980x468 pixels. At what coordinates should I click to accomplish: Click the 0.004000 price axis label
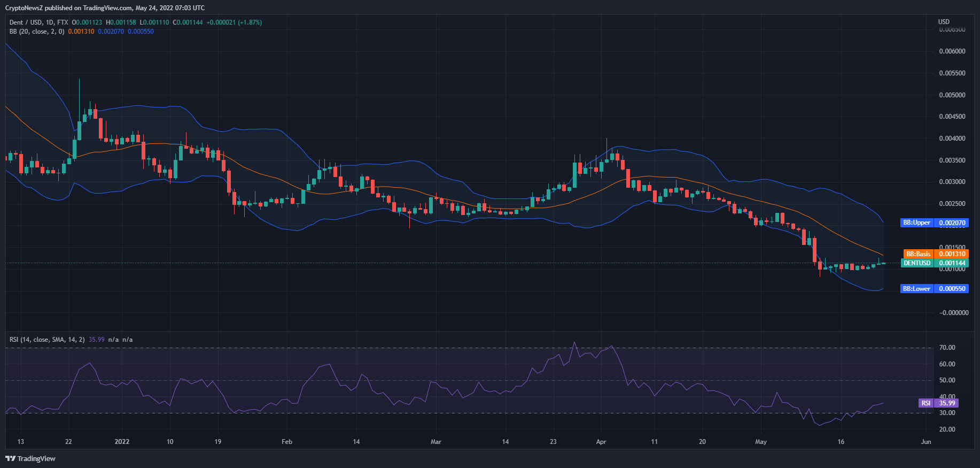952,139
